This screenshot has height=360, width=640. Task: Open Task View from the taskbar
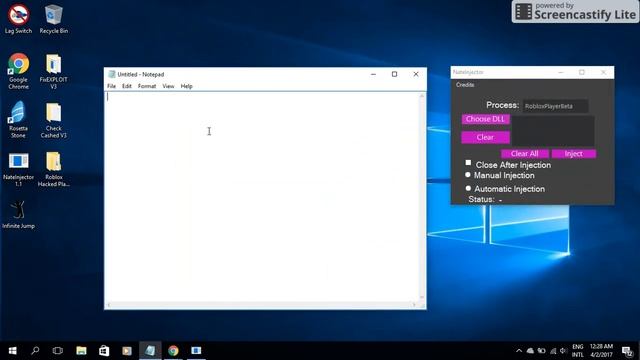58,351
